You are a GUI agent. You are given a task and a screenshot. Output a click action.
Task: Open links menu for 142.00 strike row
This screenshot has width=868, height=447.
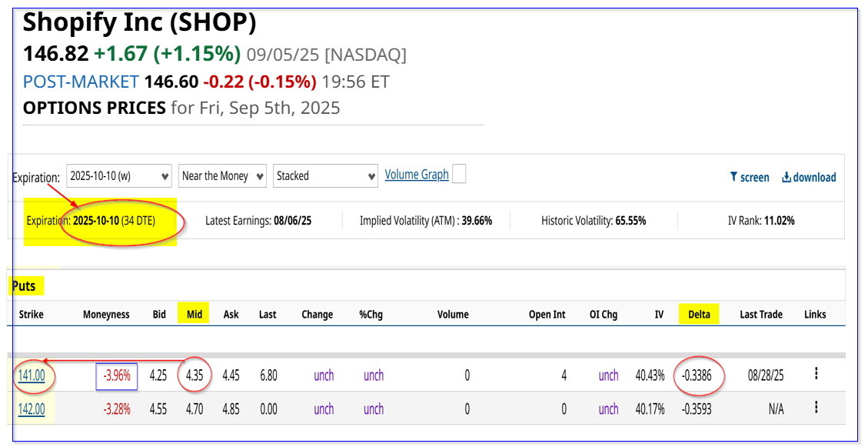coord(816,408)
